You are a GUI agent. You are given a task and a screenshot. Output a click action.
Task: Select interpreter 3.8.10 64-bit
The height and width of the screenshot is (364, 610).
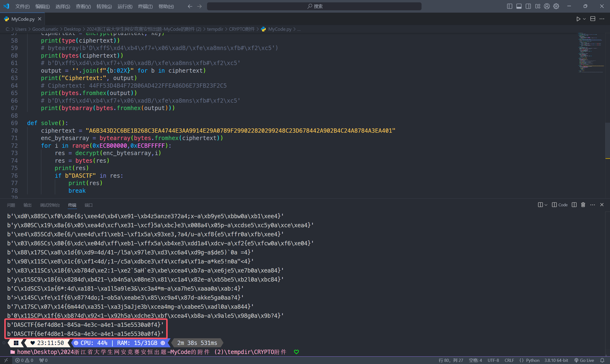[x=556, y=360]
